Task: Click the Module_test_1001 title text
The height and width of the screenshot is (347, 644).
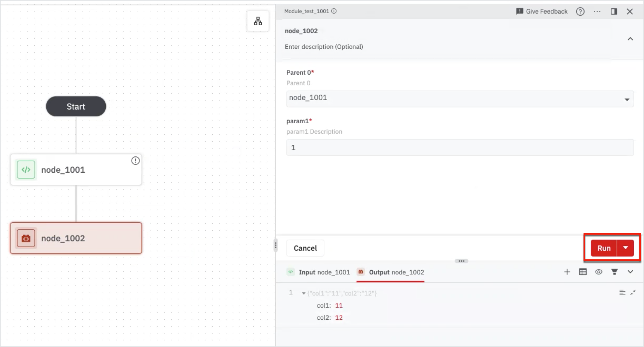Action: coord(306,11)
